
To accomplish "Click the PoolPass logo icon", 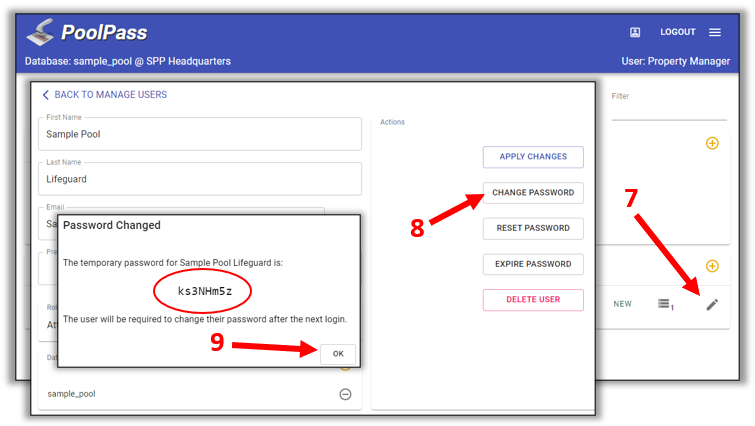I will [x=40, y=32].
